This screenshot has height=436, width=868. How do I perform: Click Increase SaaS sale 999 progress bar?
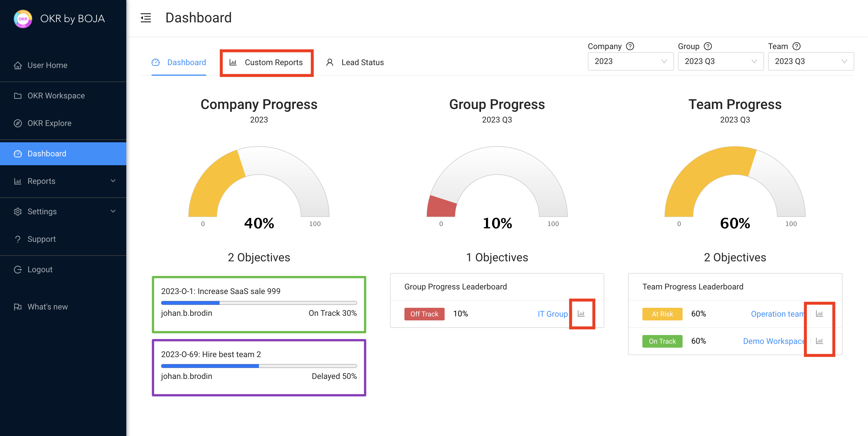click(258, 303)
